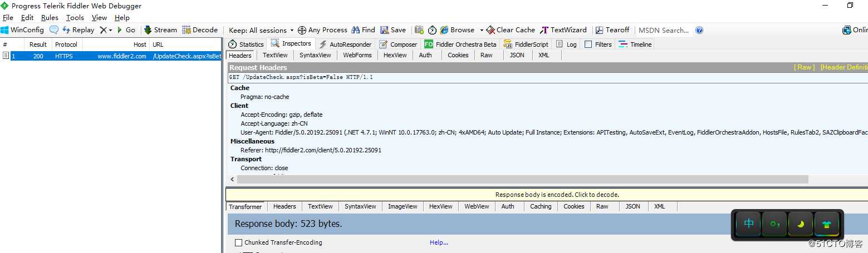Select request SyntaxView inspector tab
The width and height of the screenshot is (868, 253).
(x=315, y=55)
